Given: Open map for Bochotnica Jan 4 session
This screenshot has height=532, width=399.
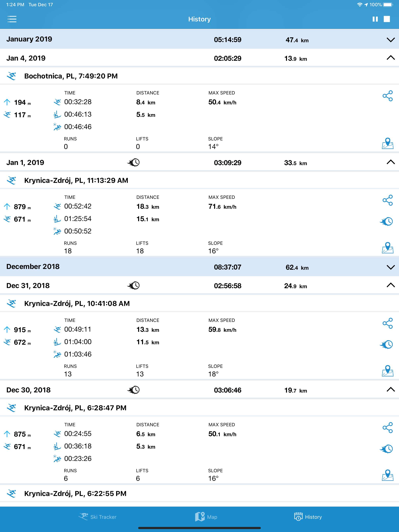Looking at the screenshot, I should point(388,143).
